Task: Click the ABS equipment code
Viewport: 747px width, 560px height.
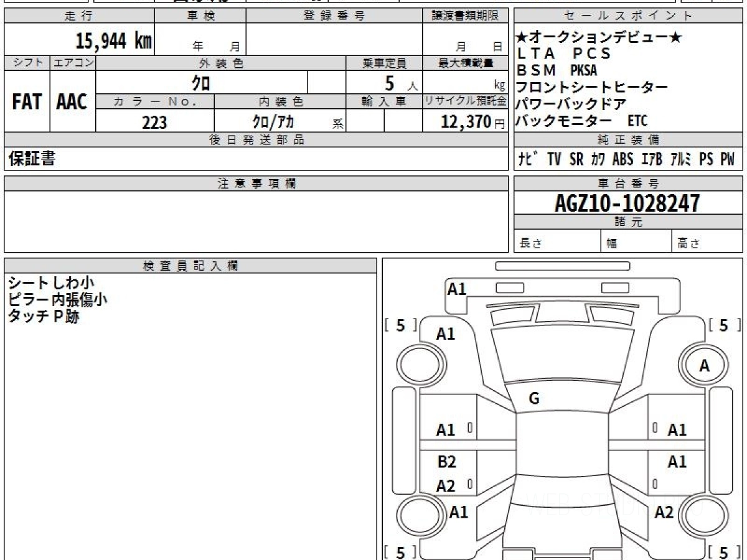Action: click(622, 159)
